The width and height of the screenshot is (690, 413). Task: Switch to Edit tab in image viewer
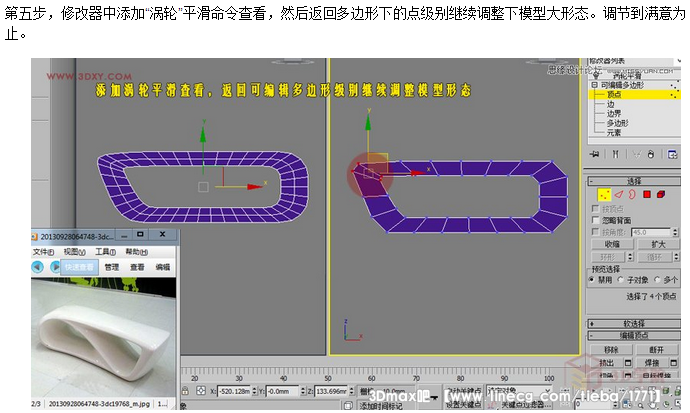162,267
